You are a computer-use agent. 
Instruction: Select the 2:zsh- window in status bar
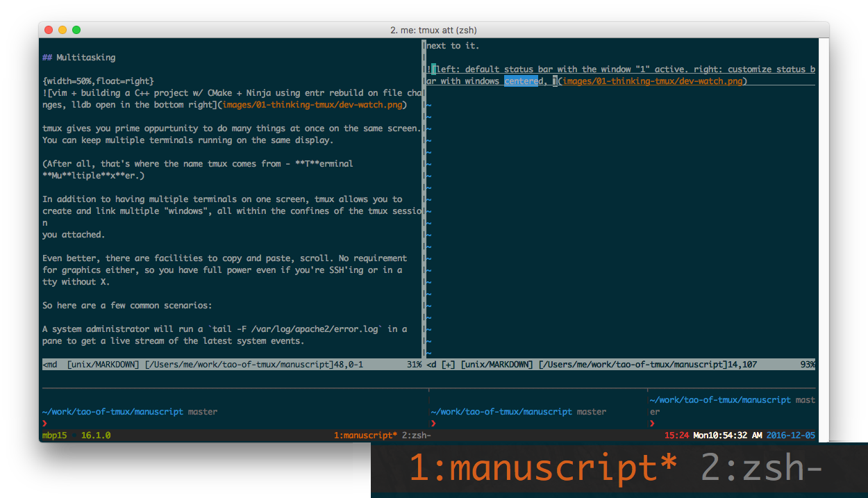pos(417,435)
